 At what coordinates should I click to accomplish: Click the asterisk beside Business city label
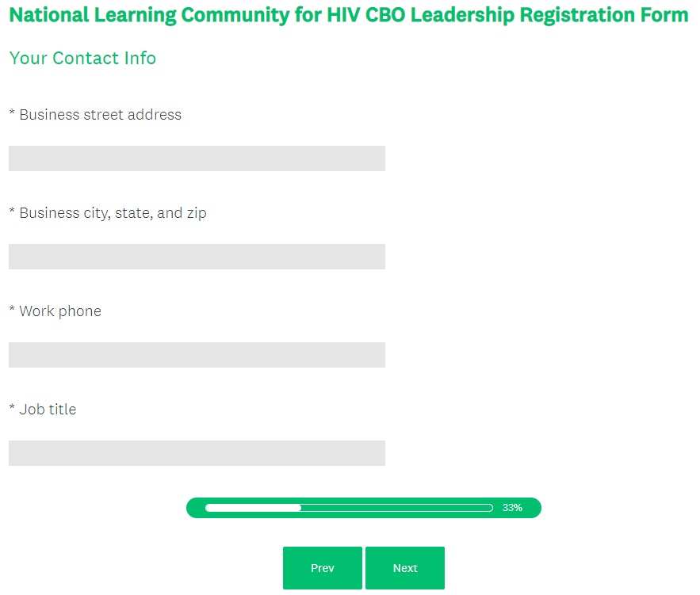[x=12, y=212]
